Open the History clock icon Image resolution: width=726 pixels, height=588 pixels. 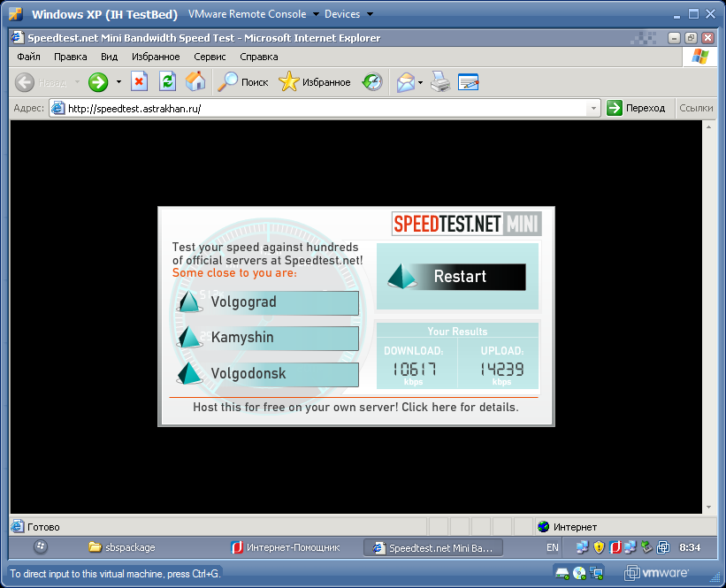(x=372, y=82)
